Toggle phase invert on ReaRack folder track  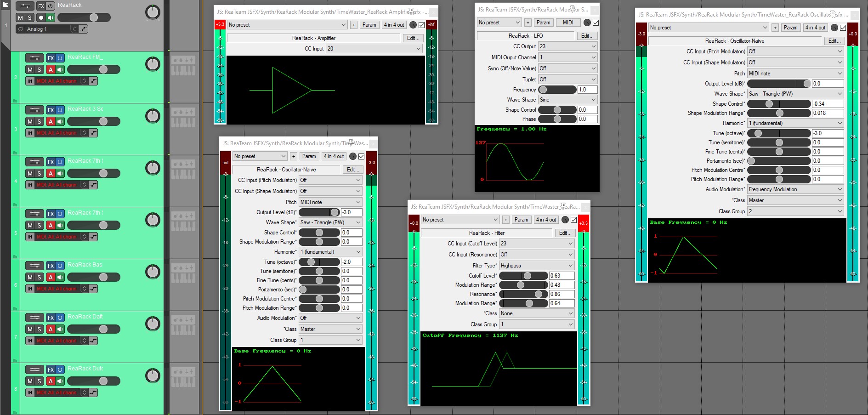click(x=20, y=29)
